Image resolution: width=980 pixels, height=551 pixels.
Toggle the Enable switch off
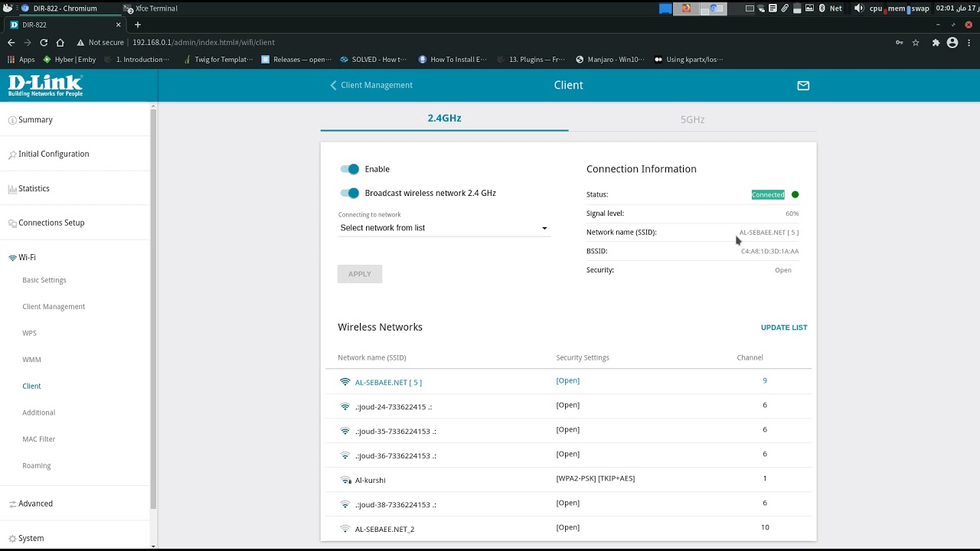tap(350, 169)
